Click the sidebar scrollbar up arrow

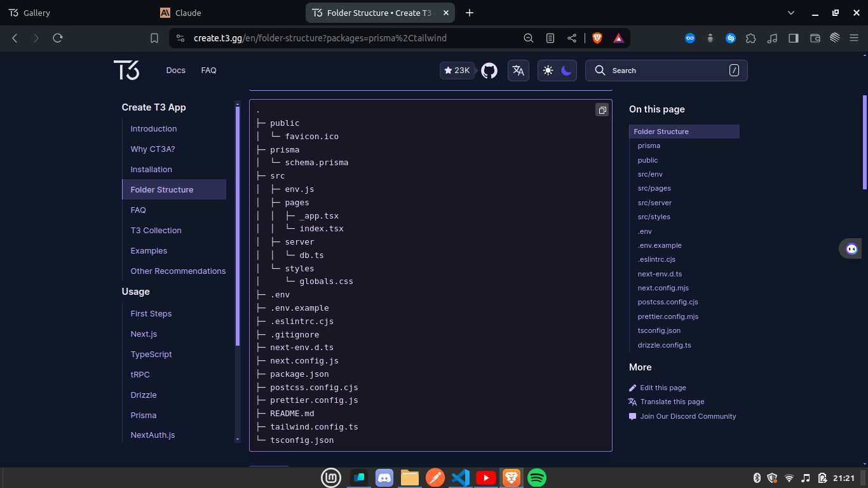(x=238, y=104)
